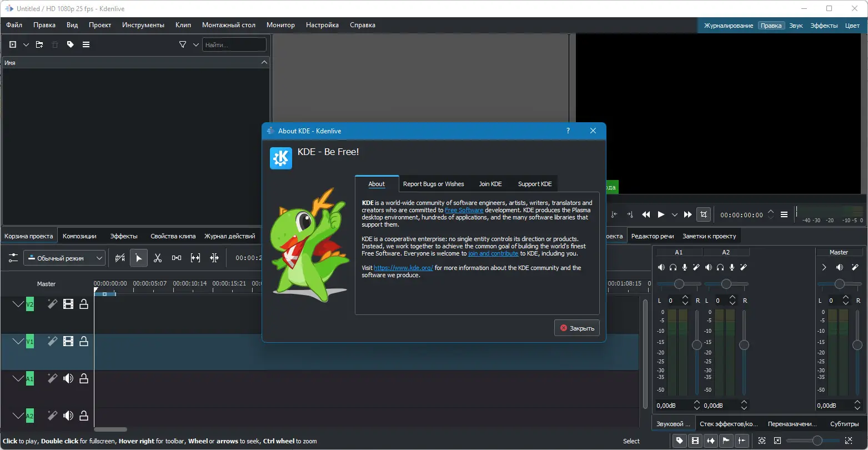Mute audio track A1 in timeline

click(x=68, y=378)
